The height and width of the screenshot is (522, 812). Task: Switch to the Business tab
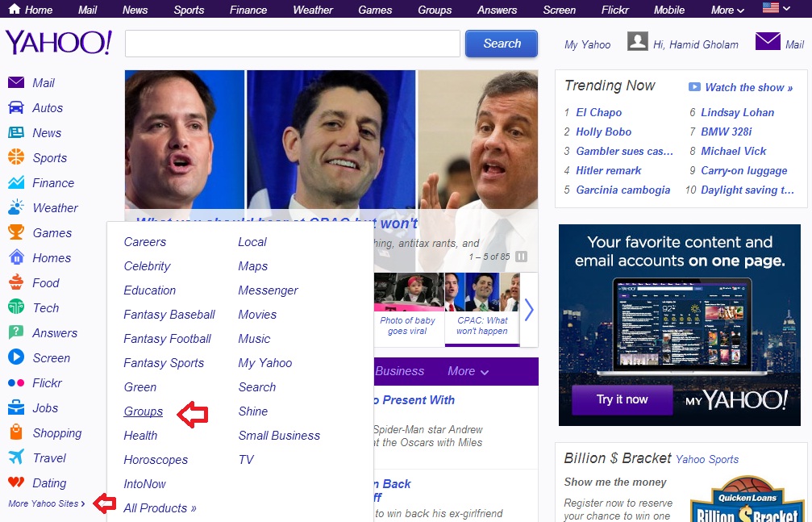pos(399,371)
